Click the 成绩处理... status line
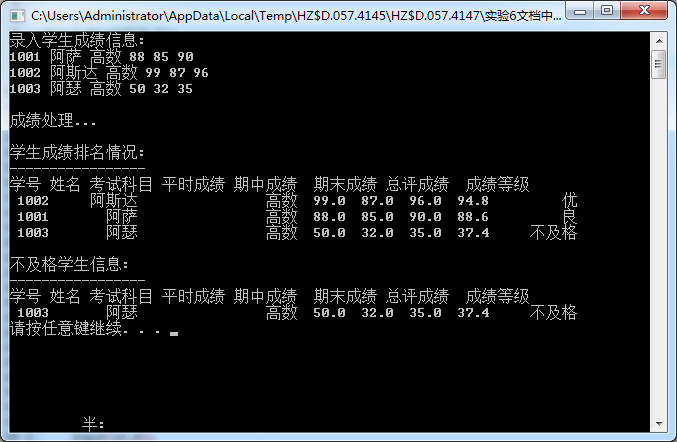Viewport: 677px width, 442px height. (x=53, y=120)
